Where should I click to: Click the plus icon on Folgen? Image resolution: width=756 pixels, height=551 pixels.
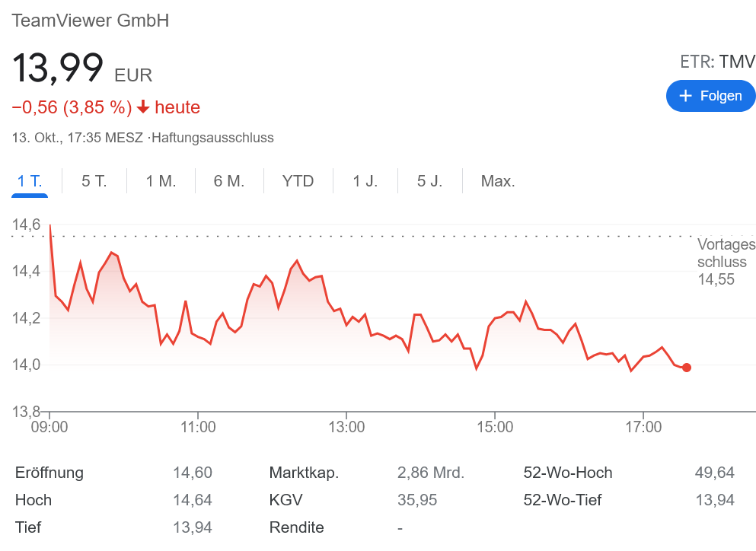pos(685,96)
